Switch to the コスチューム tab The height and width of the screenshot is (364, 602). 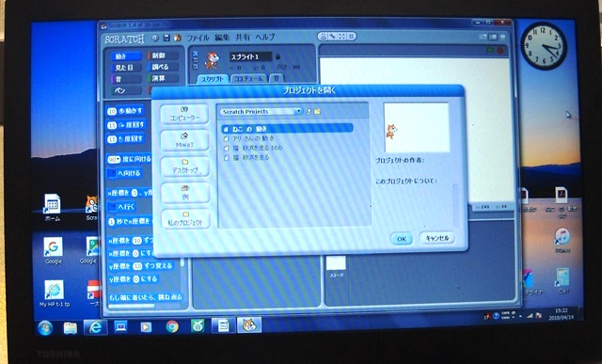click(248, 78)
